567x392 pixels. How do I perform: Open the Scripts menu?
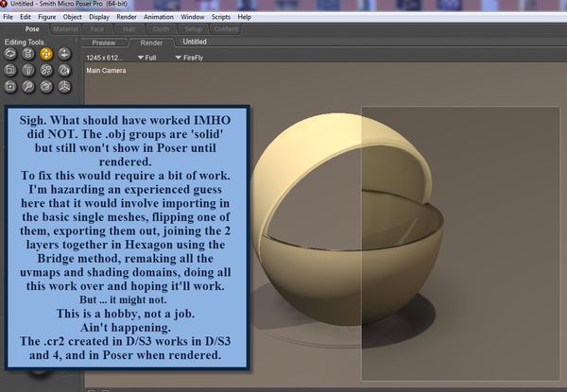point(221,17)
